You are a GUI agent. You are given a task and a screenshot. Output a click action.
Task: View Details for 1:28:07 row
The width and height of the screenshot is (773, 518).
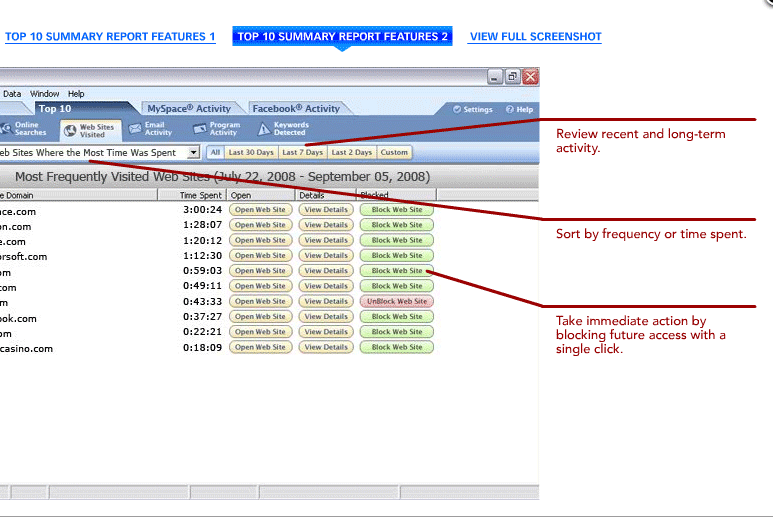tap(326, 225)
